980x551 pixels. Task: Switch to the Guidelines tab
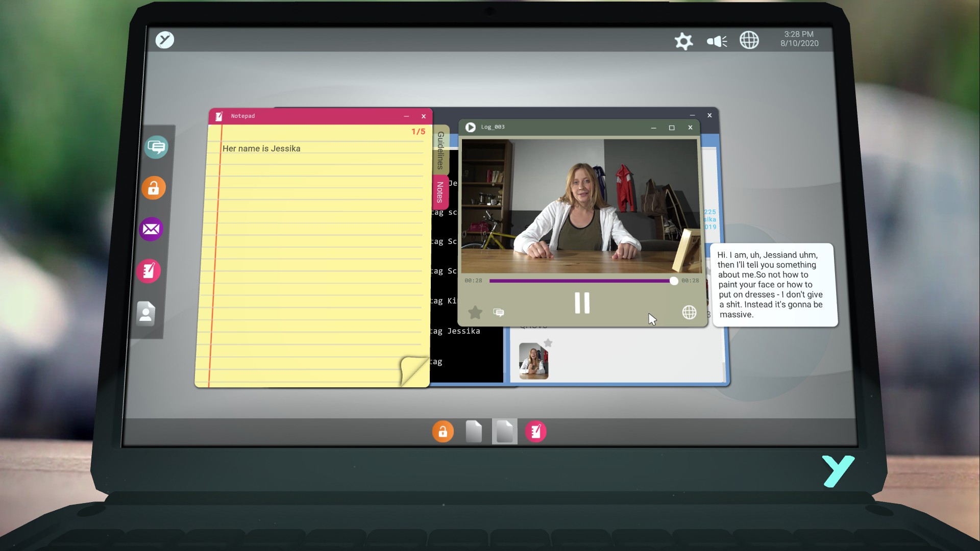tap(440, 150)
